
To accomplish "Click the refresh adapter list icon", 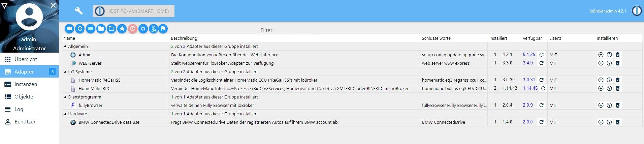I will (80, 29).
